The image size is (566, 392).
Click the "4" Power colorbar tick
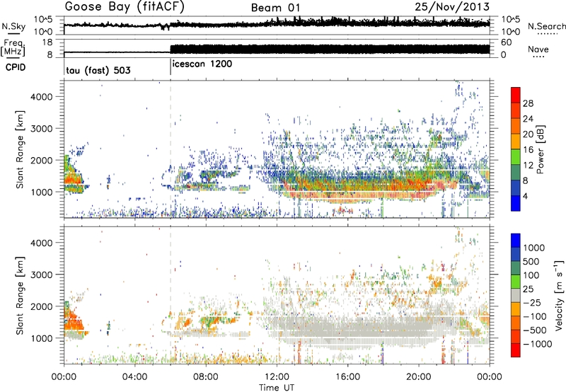click(525, 196)
